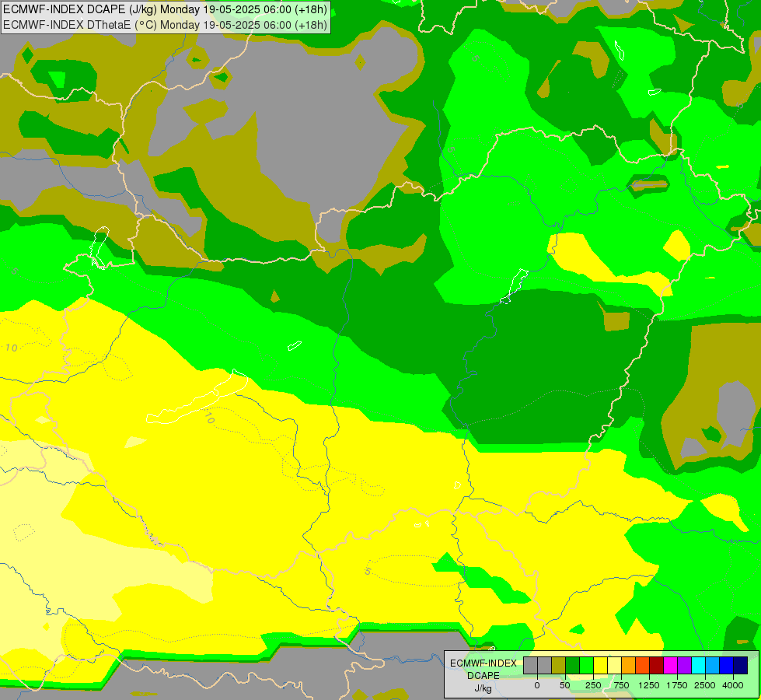
Task: Click the olive legend color swatch
Action: [x=559, y=666]
